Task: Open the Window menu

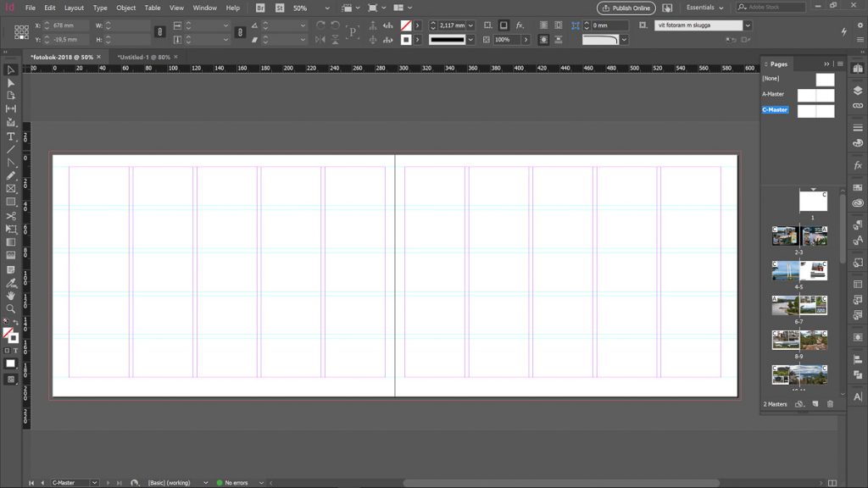Action: pyautogui.click(x=205, y=8)
